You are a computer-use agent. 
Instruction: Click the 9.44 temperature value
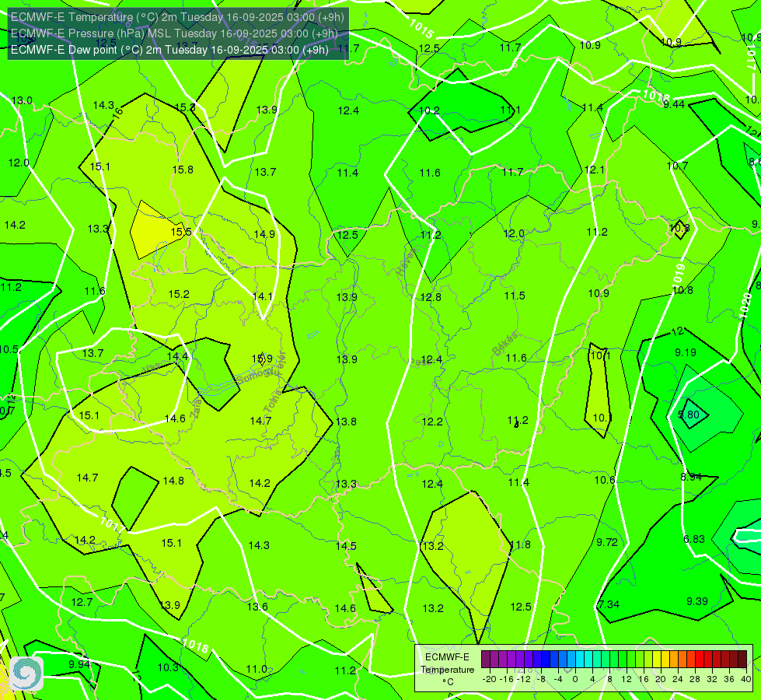(674, 104)
